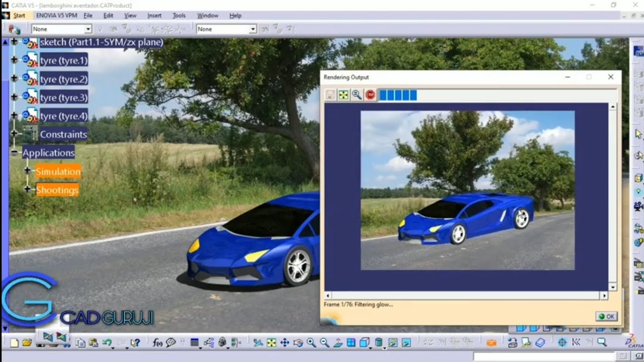
Task: Click the Copy icon in bottom toolbar
Action: pos(80,343)
